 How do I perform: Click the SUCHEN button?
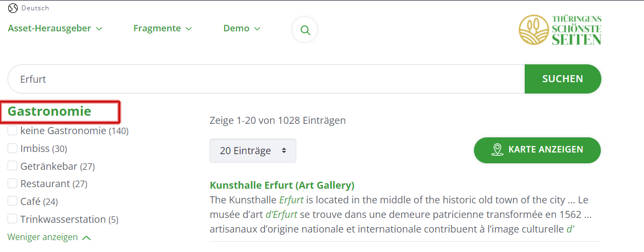(562, 79)
